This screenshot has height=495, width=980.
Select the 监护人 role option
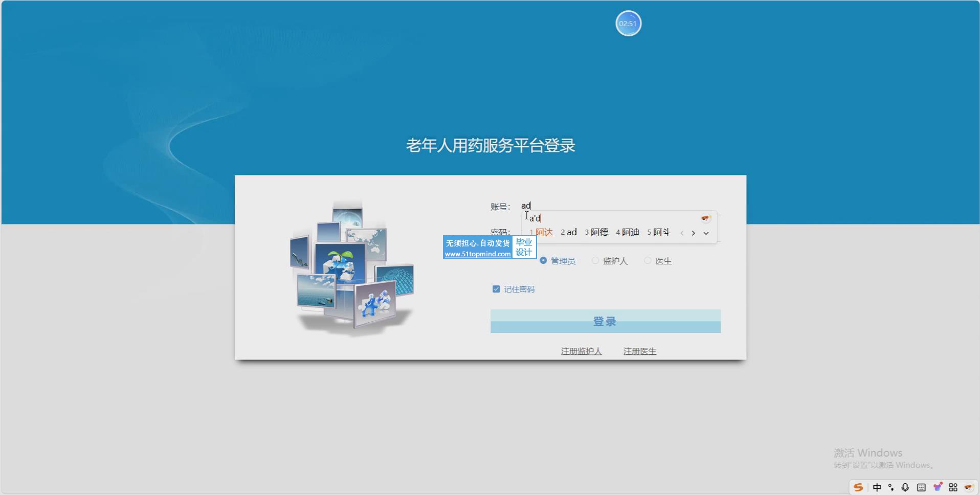[x=595, y=261]
